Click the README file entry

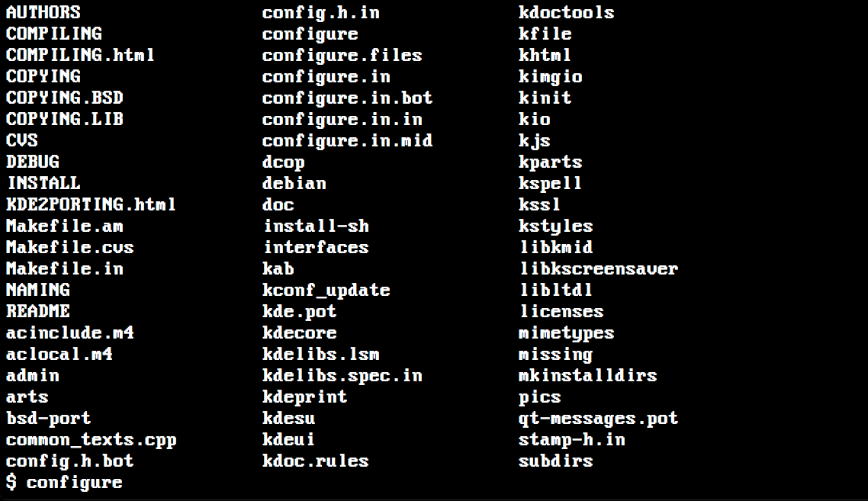(x=37, y=312)
